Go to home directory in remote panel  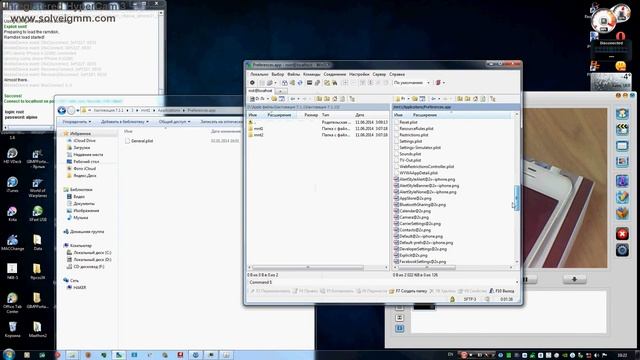(x=476, y=99)
